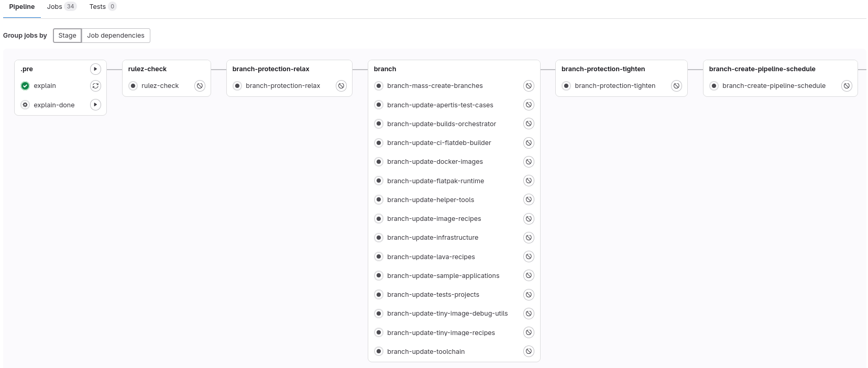The width and height of the screenshot is (868, 368).
Task: Run the explain-done manual job
Action: (95, 105)
